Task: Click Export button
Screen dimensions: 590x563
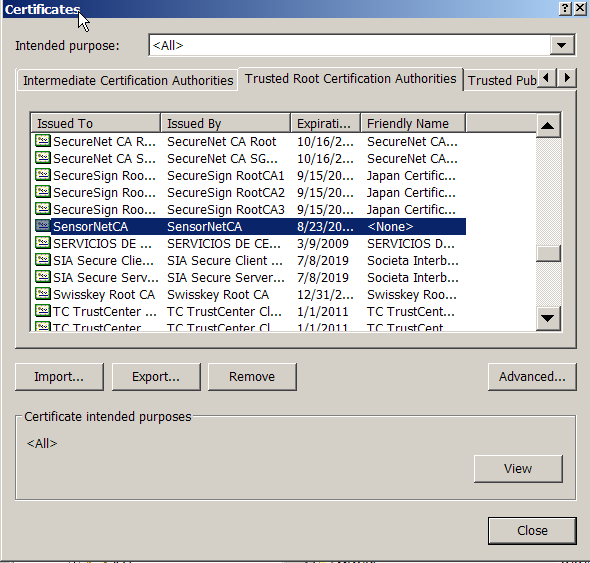Action: coord(156,377)
